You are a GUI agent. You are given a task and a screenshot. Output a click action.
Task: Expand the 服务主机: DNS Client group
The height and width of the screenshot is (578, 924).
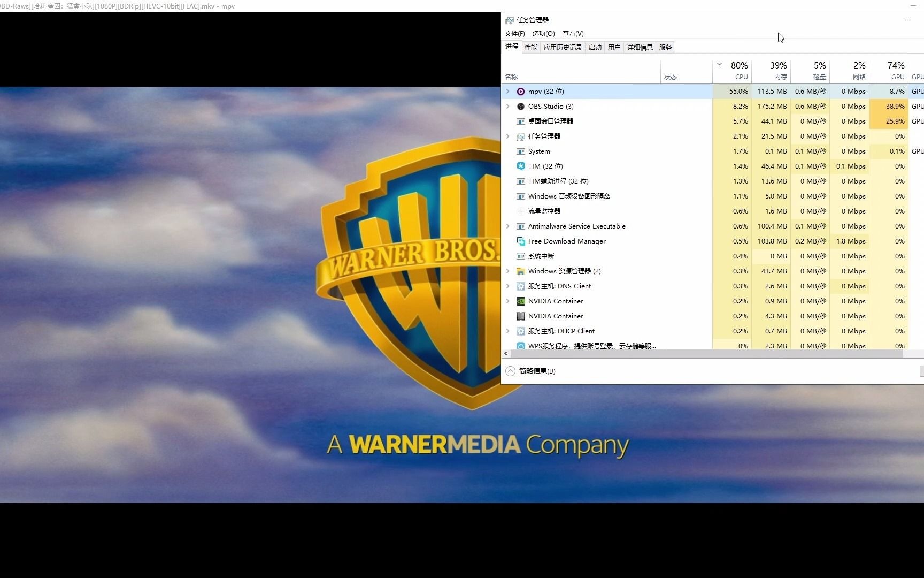507,286
